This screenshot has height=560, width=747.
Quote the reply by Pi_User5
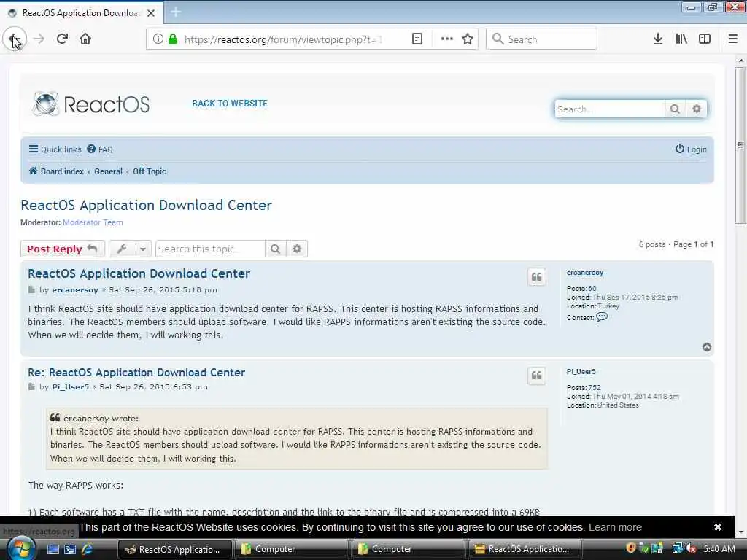(536, 376)
